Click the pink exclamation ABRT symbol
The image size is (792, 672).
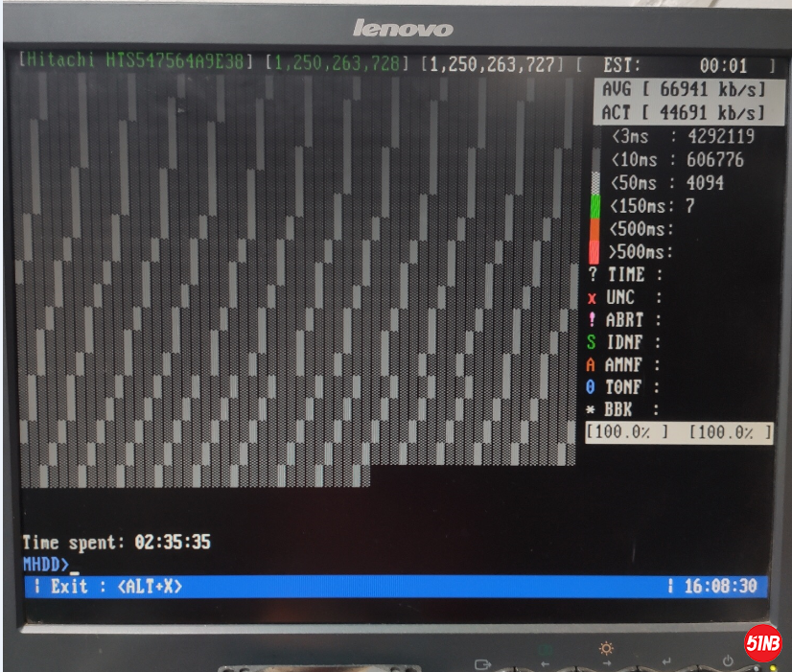(x=592, y=319)
